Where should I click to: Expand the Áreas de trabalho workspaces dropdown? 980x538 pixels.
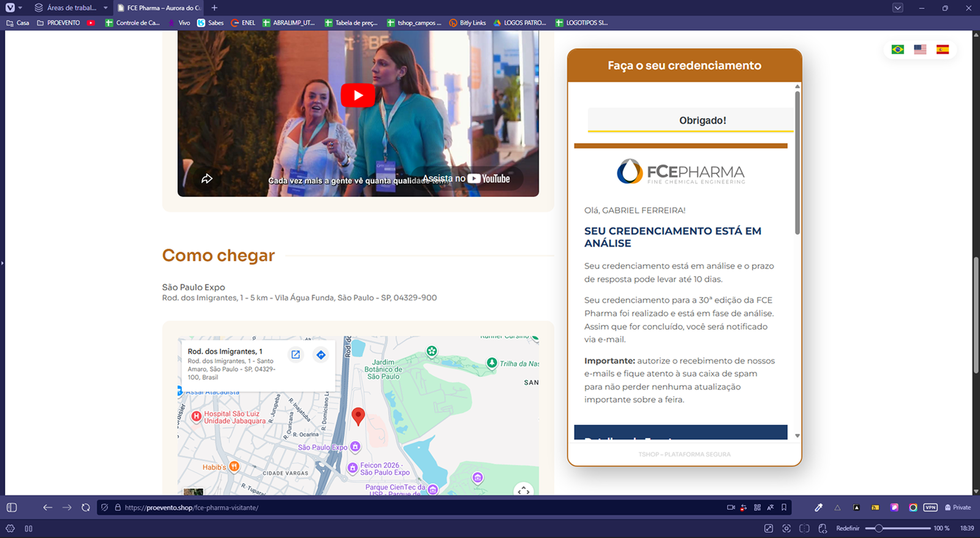coord(72,8)
